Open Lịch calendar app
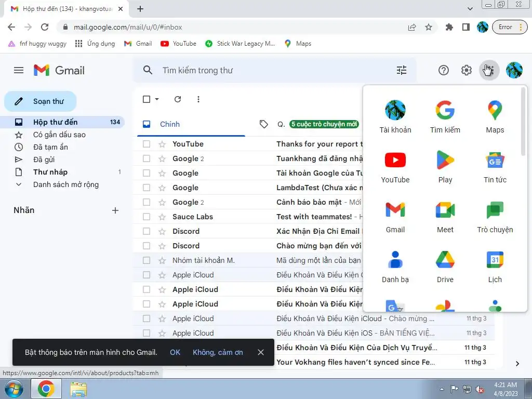This screenshot has height=399, width=532. pyautogui.click(x=495, y=267)
